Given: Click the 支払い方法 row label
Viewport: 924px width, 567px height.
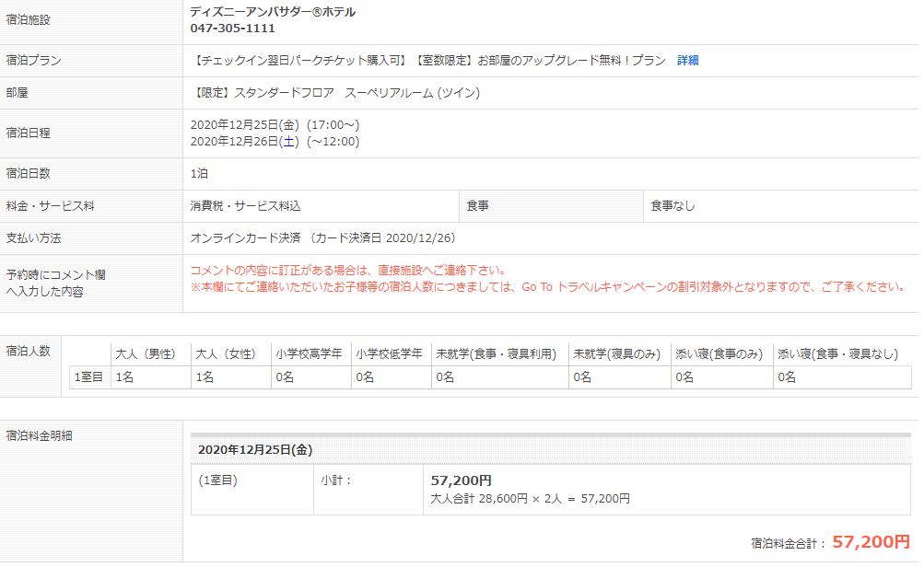Looking at the screenshot, I should pyautogui.click(x=33, y=238).
